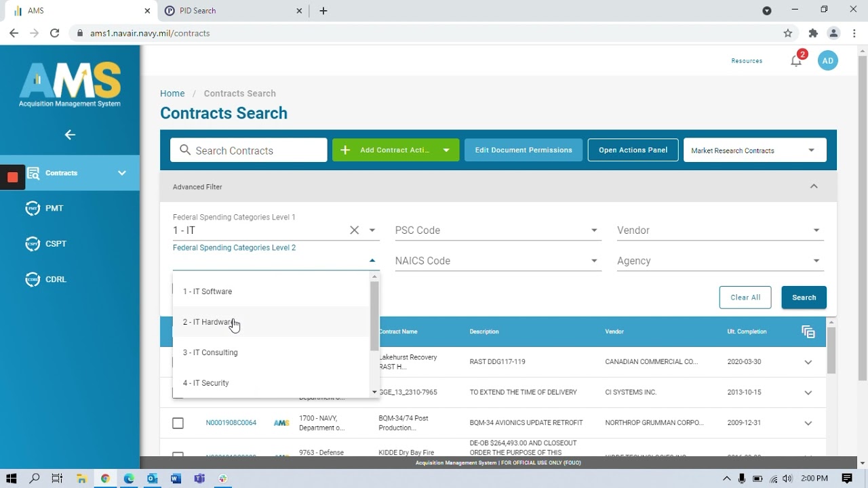The image size is (868, 488).
Task: Click the copy columns icon in table header
Action: click(x=808, y=331)
